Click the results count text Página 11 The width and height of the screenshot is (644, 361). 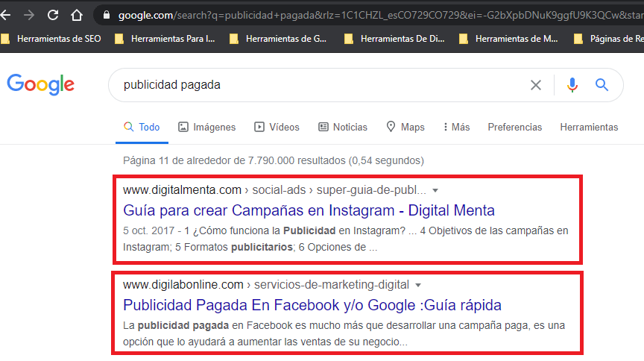[274, 160]
